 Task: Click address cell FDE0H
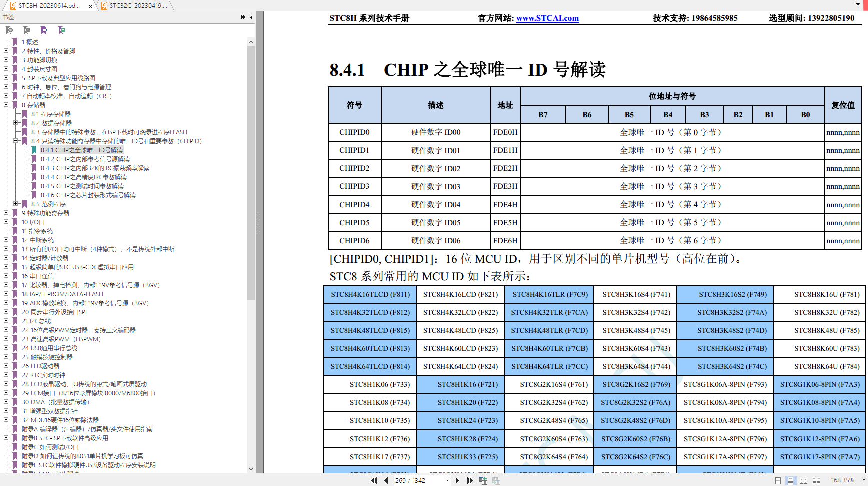click(x=505, y=132)
